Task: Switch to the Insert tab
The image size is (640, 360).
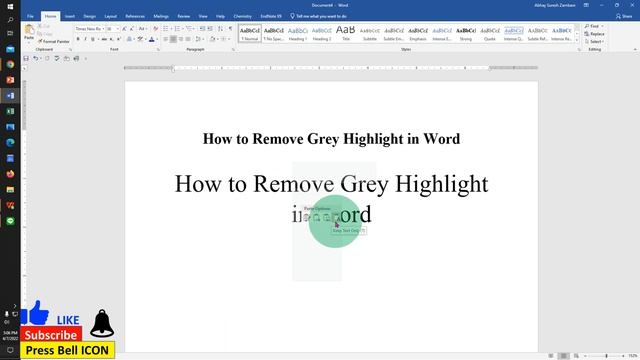Action: click(x=70, y=16)
